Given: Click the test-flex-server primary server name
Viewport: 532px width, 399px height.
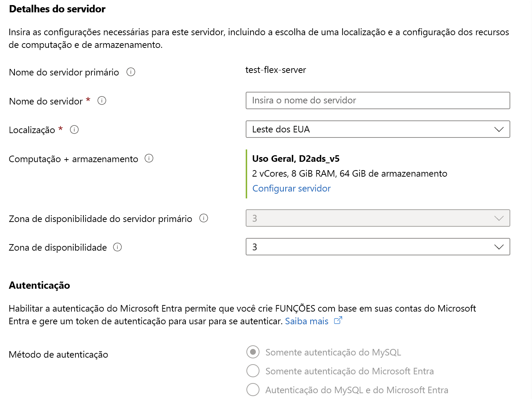Looking at the screenshot, I should point(275,70).
